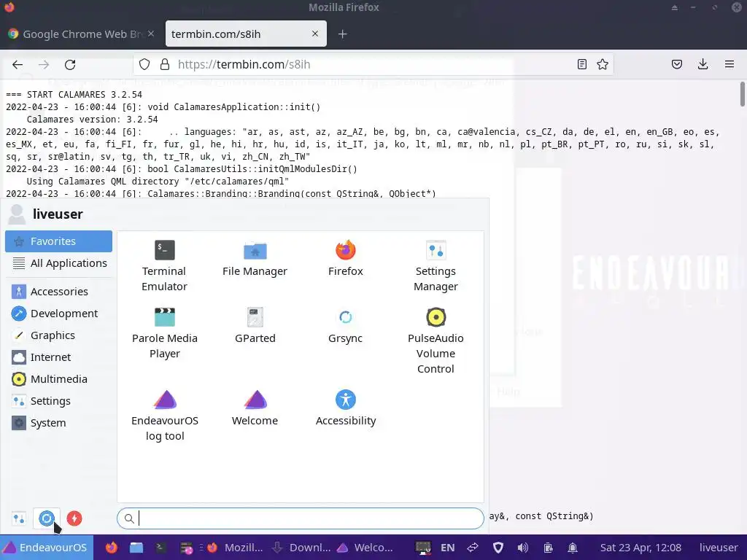The width and height of the screenshot is (747, 560).
Task: Show All Applications category
Action: click(58, 263)
